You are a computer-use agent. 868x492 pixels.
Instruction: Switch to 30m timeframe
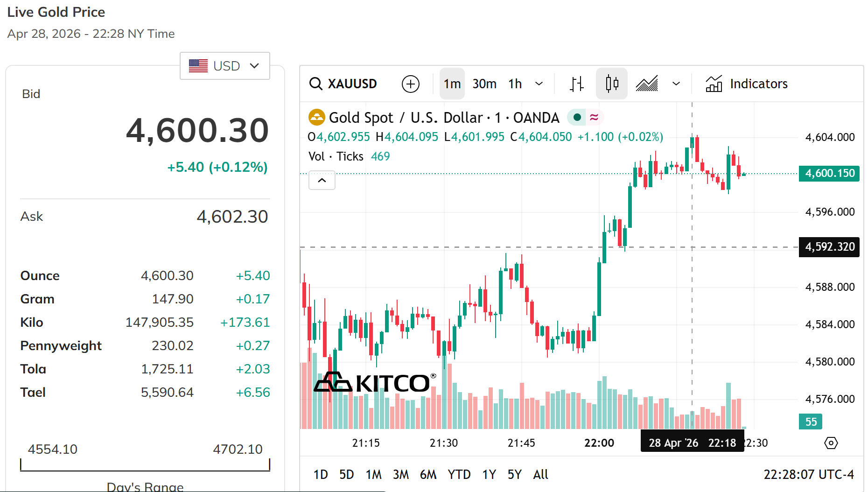tap(484, 84)
